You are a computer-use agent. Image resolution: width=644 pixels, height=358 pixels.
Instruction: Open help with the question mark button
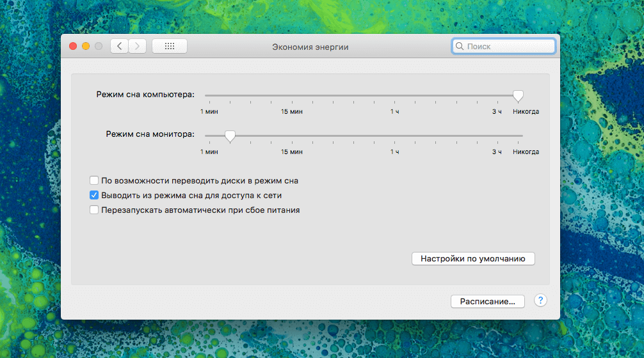click(540, 300)
